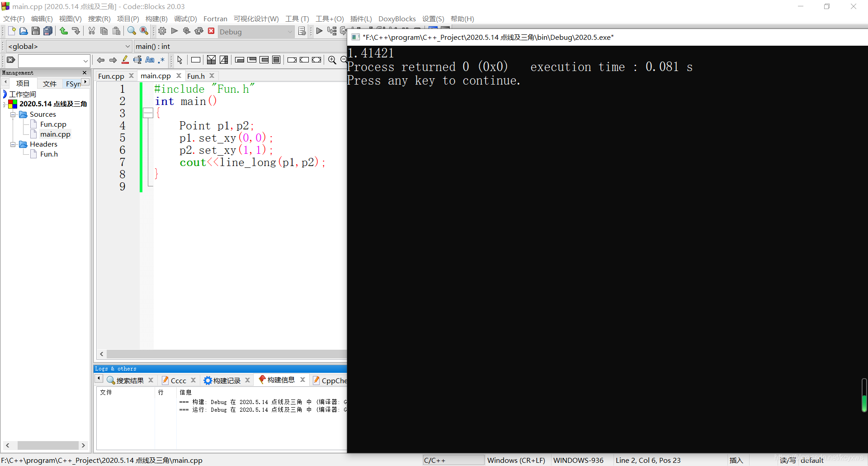Select the pointer tool icon
The height and width of the screenshot is (466, 868).
point(180,60)
